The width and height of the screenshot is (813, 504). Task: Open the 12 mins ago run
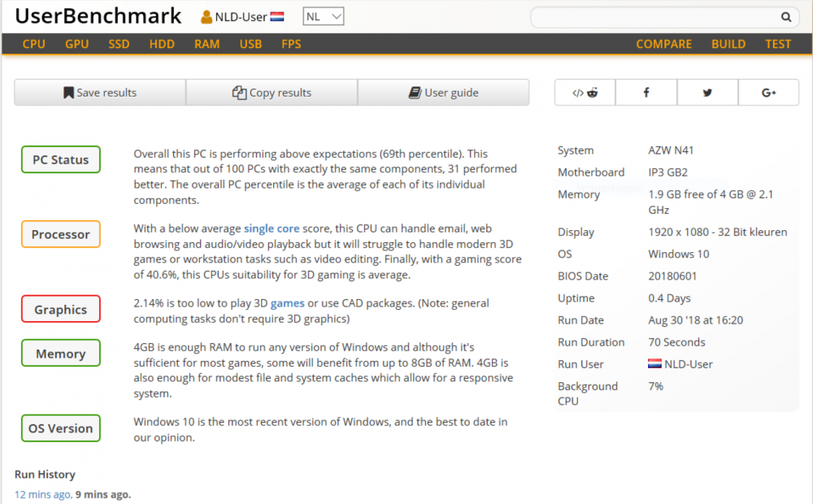42,494
